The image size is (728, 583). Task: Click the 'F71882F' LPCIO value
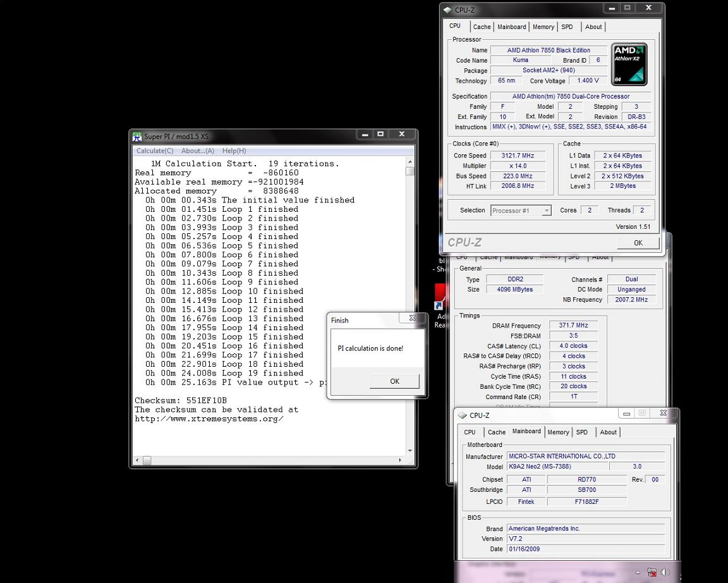point(587,501)
